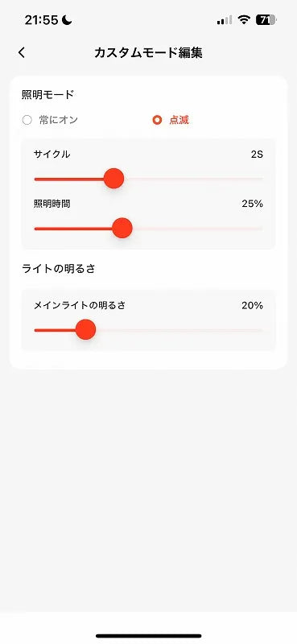Click the right end of the サイクル track
297x644 pixels.
coord(260,179)
